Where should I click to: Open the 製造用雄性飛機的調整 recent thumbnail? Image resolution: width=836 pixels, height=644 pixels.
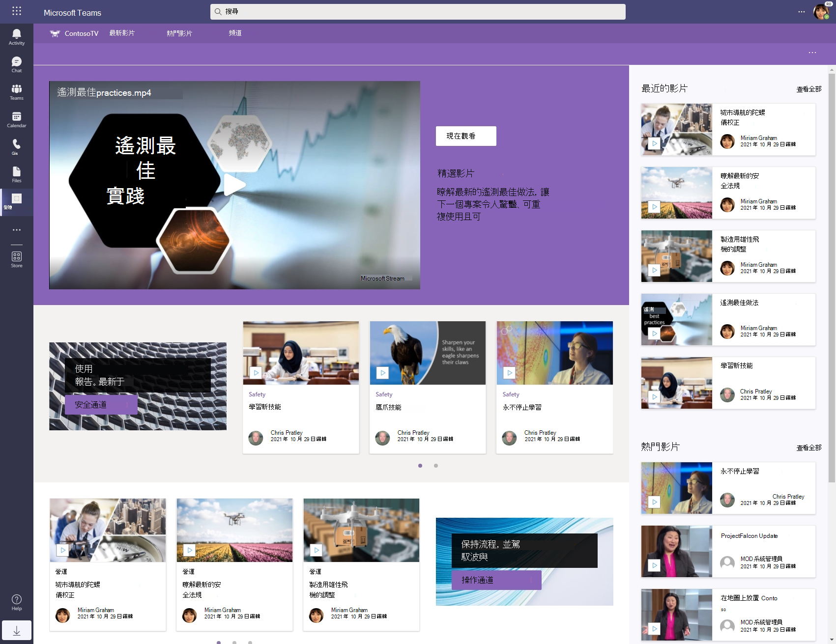[677, 256]
